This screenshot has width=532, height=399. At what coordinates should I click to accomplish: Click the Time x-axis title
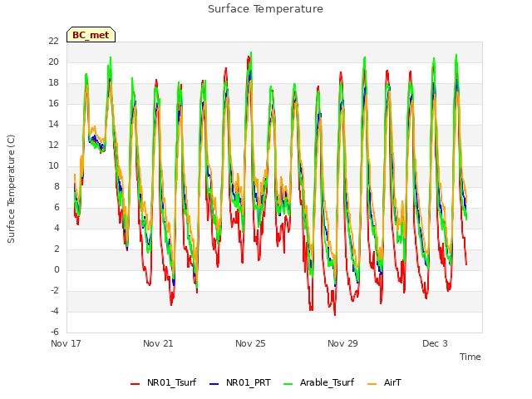[x=470, y=357]
